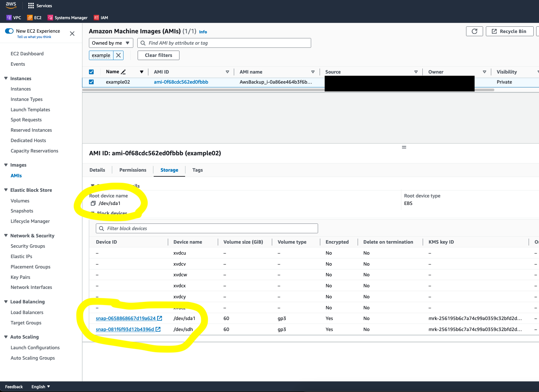Open the VPC service shortcut
The height and width of the screenshot is (392, 539).
(14, 18)
